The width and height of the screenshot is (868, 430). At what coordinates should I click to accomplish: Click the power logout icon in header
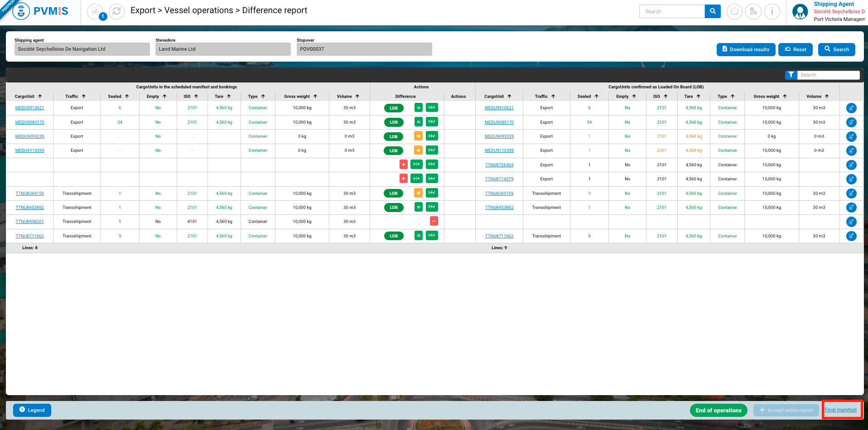734,11
